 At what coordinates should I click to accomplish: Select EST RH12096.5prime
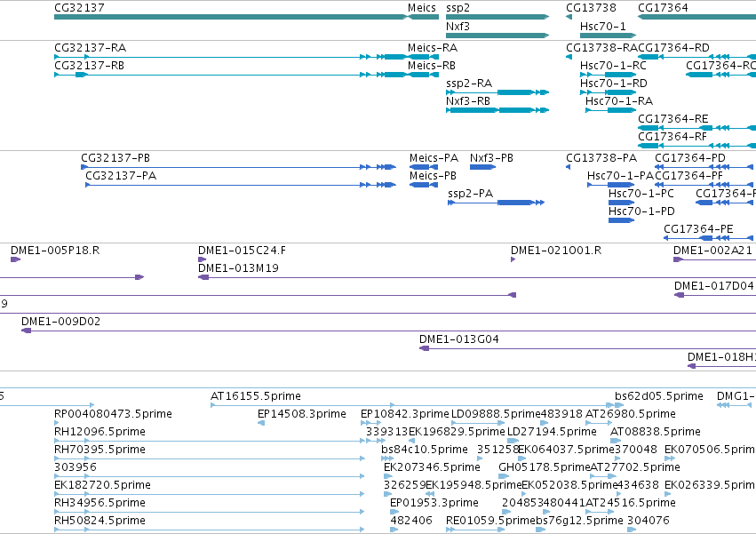click(210, 441)
